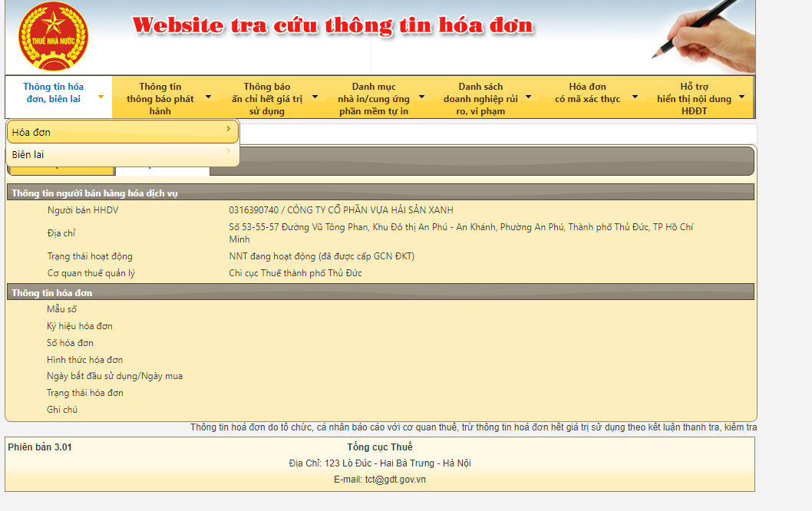Click arrow icon beside Hỗ trợ hiển thị nội dung HĐĐT
This screenshot has width=812, height=511.
tap(741, 98)
